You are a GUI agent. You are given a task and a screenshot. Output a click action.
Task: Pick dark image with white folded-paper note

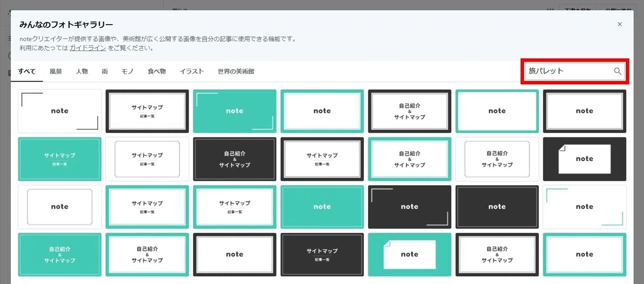pyautogui.click(x=584, y=159)
